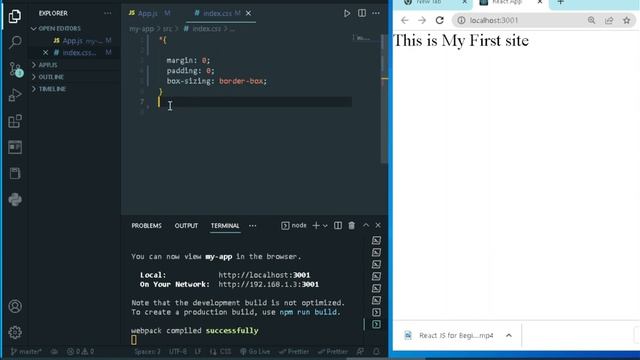The image size is (640, 360).
Task: Close index.css from Open Editors list
Action: [45, 53]
